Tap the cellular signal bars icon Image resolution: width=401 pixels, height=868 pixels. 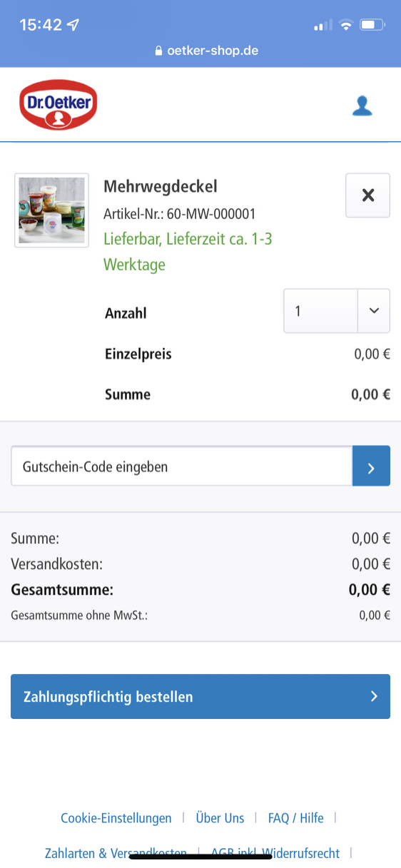coord(323,26)
